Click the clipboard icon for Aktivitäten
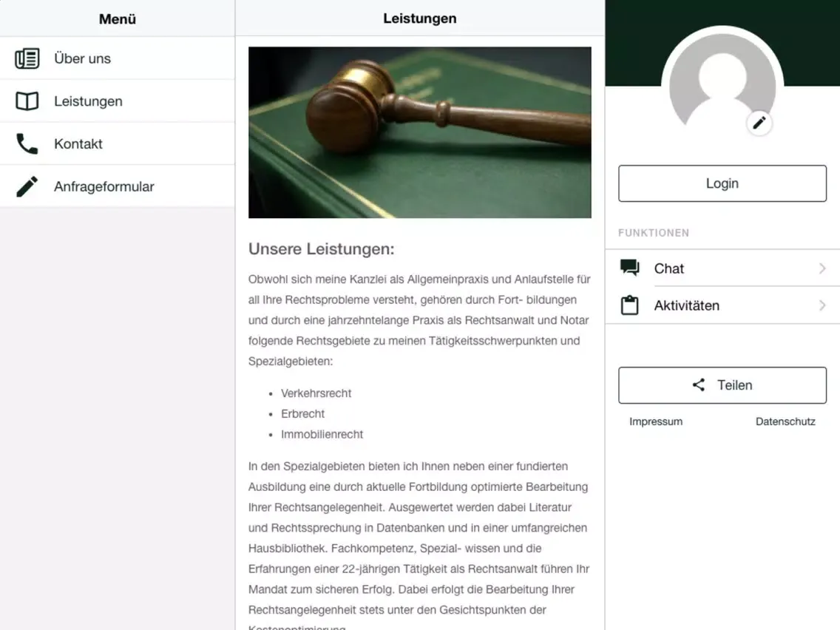The width and height of the screenshot is (840, 630). coord(629,305)
